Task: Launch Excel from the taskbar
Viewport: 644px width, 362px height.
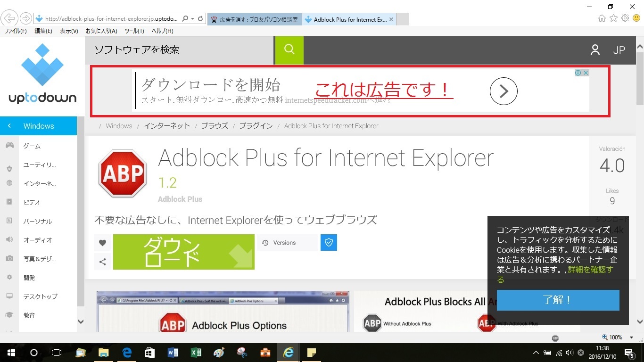Action: [x=196, y=353]
